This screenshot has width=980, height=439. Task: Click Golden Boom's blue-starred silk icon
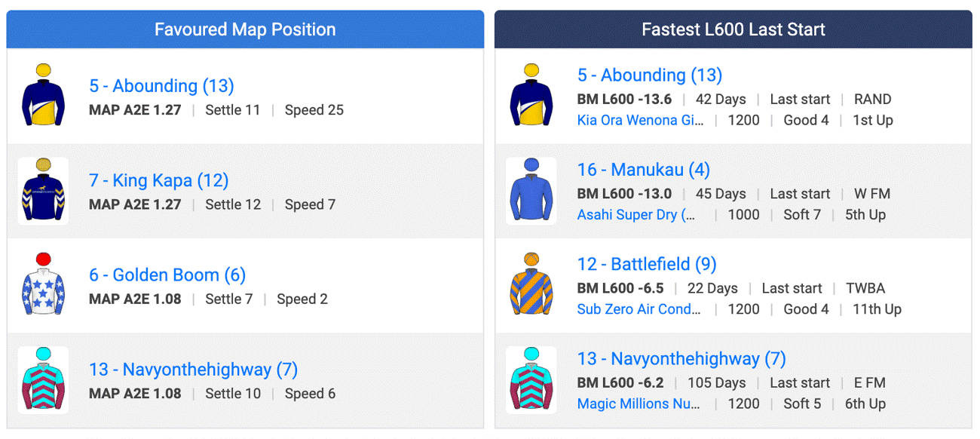(43, 285)
